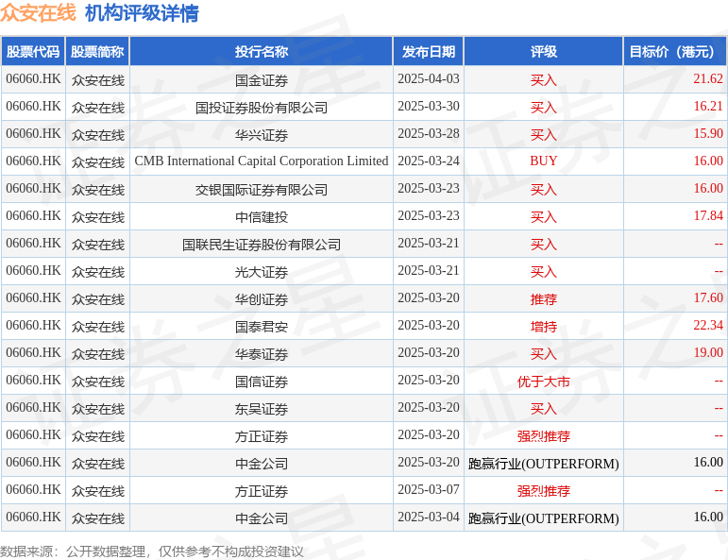Click target price 16.00 in CMB International row

708,161
